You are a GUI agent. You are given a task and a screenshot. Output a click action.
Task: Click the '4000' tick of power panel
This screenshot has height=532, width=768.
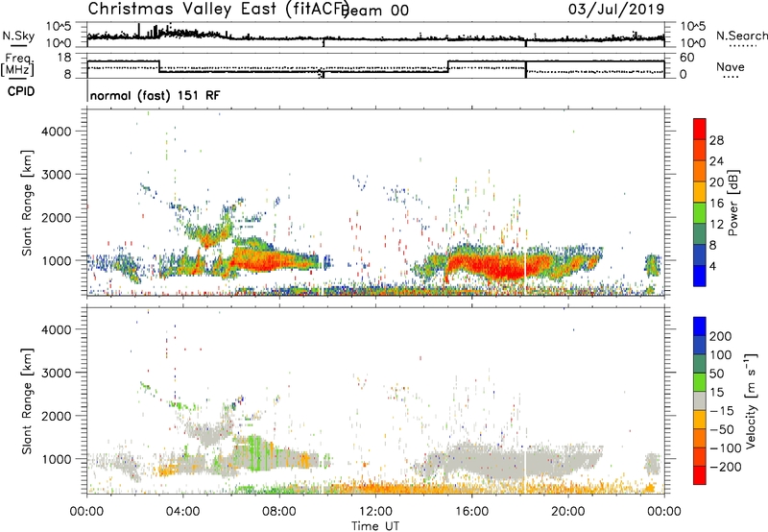point(57,132)
